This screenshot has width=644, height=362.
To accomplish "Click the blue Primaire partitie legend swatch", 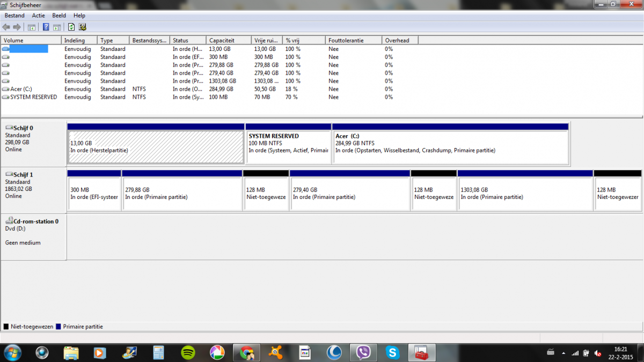I will click(x=58, y=326).
